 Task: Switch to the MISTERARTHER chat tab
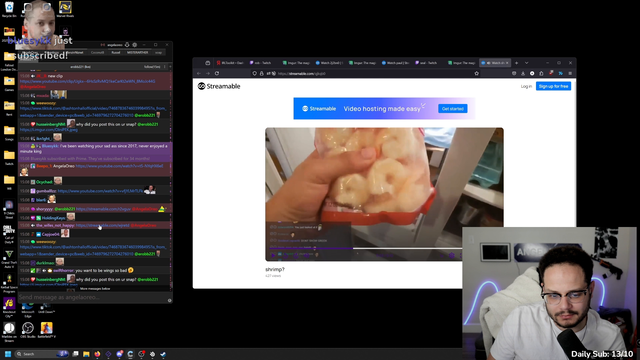[x=138, y=53]
